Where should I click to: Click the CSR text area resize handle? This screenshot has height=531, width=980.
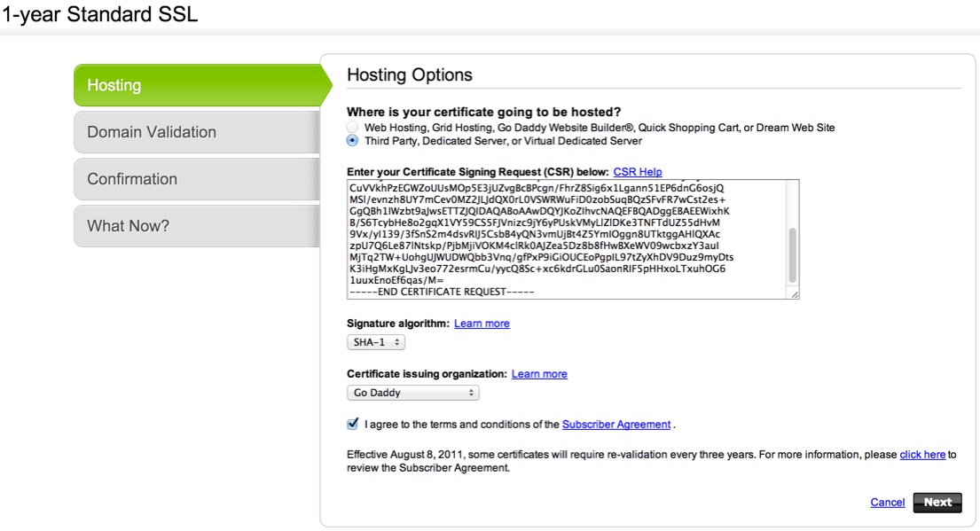click(795, 295)
